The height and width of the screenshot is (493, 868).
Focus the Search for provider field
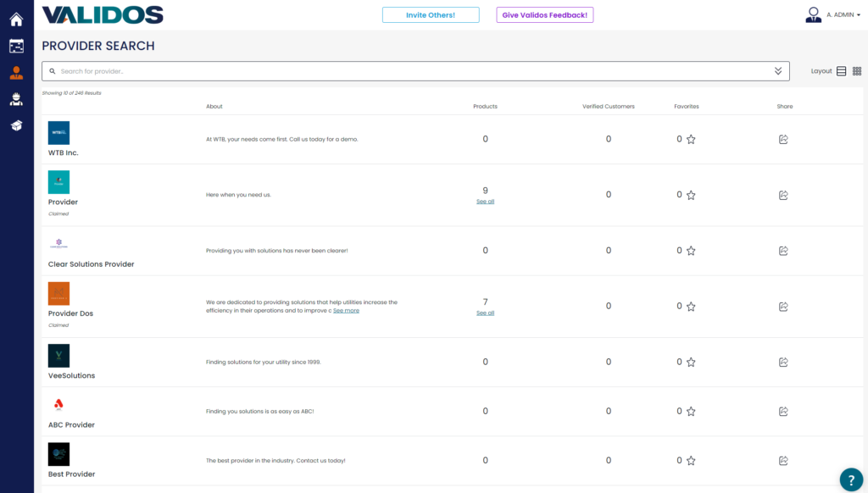click(x=415, y=71)
